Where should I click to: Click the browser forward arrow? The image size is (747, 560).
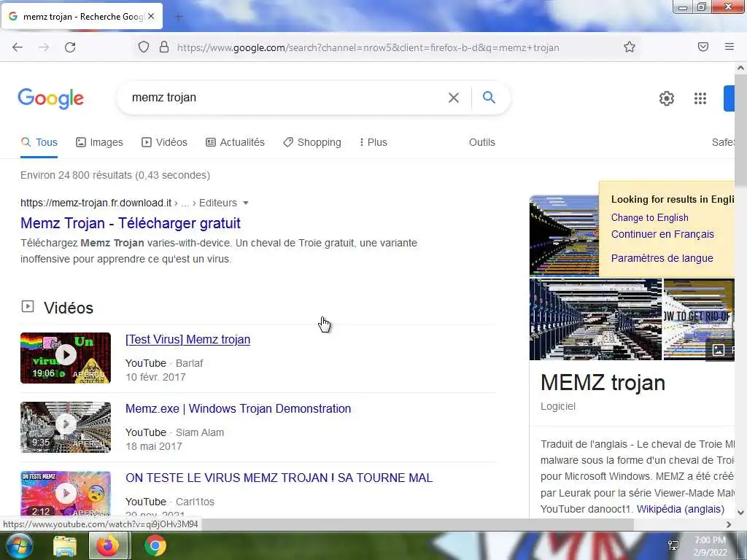pos(44,47)
